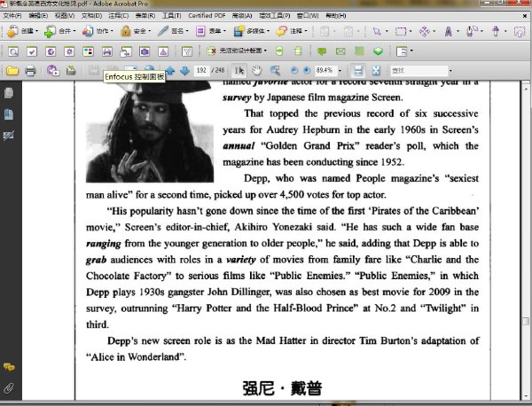Click the CMYK color squares icon
The width and height of the screenshot is (532, 406).
[x=88, y=51]
